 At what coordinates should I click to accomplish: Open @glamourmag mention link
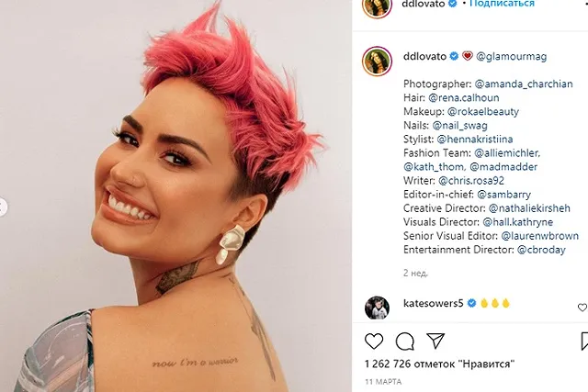(x=512, y=57)
